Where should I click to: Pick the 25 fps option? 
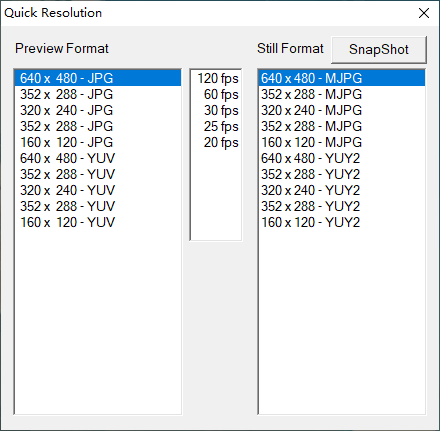tap(216, 126)
